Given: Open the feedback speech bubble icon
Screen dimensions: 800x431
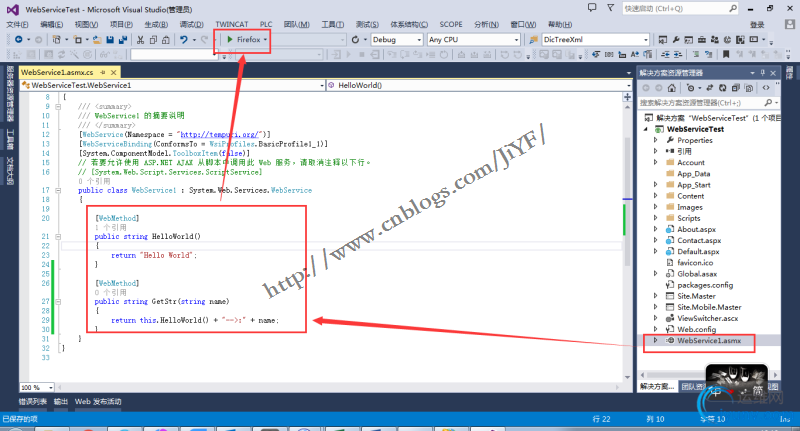Looking at the screenshot, I should [592, 8].
